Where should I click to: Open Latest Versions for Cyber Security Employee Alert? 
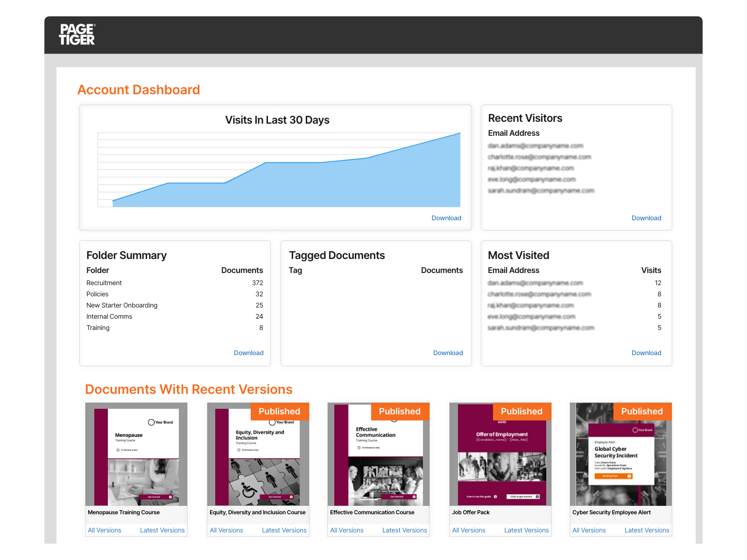click(x=647, y=530)
